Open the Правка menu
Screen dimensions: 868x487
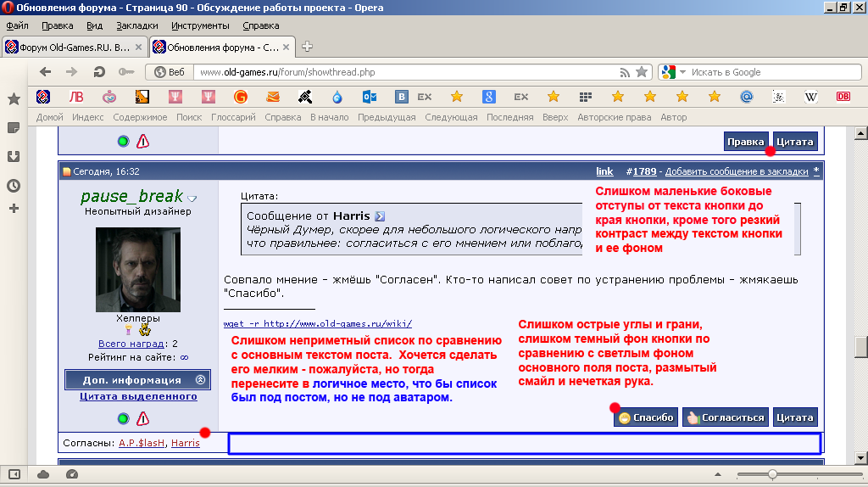click(58, 25)
